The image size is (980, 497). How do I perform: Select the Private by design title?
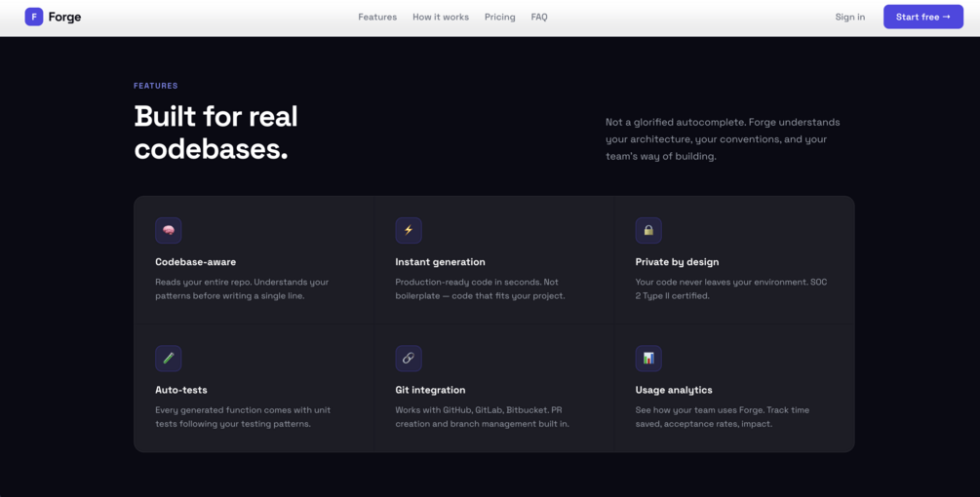coord(677,261)
